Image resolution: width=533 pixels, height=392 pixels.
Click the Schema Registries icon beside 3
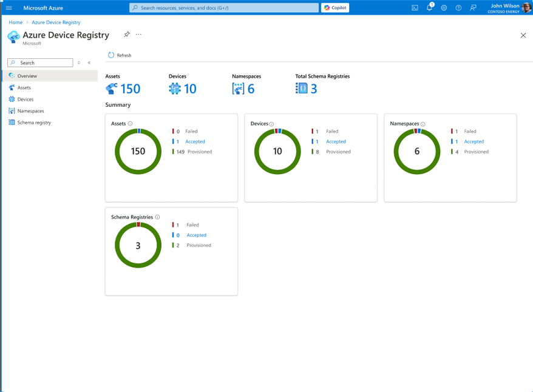coord(301,89)
